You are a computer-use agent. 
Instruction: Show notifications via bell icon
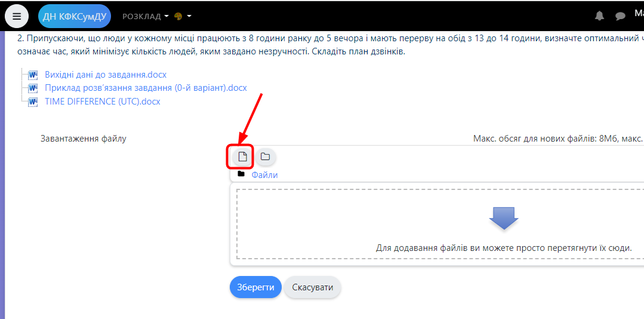click(x=599, y=16)
